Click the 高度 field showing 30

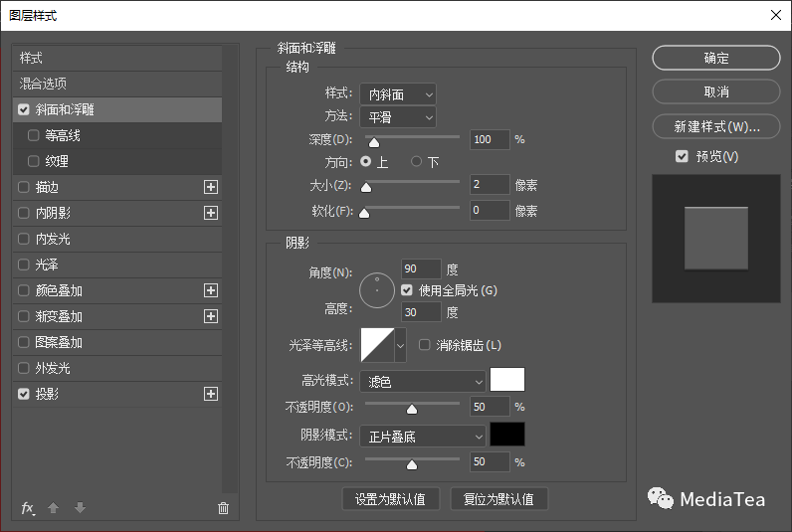click(x=421, y=312)
